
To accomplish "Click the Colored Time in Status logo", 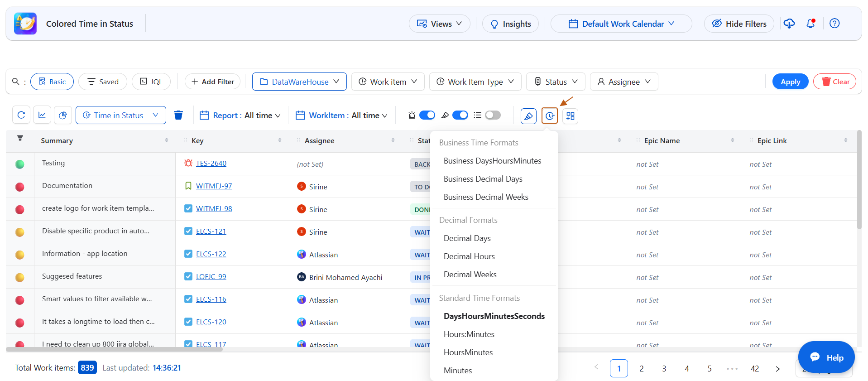I will (x=25, y=24).
